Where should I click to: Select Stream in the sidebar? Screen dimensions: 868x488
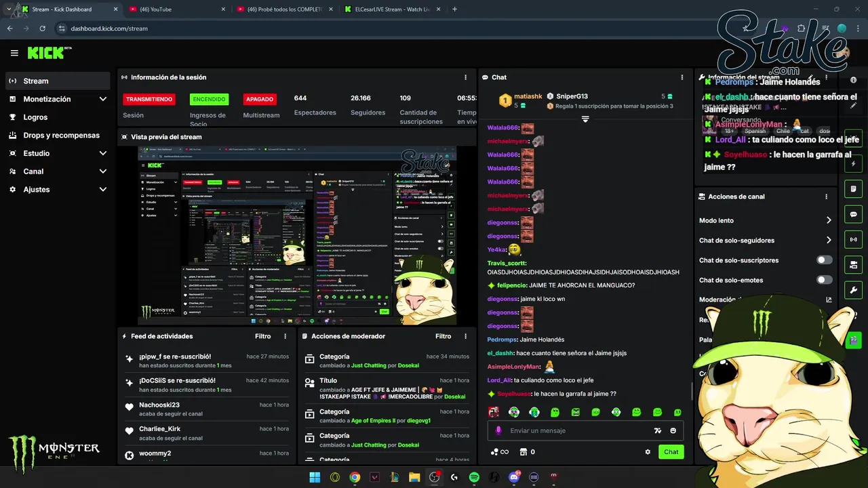coord(58,81)
